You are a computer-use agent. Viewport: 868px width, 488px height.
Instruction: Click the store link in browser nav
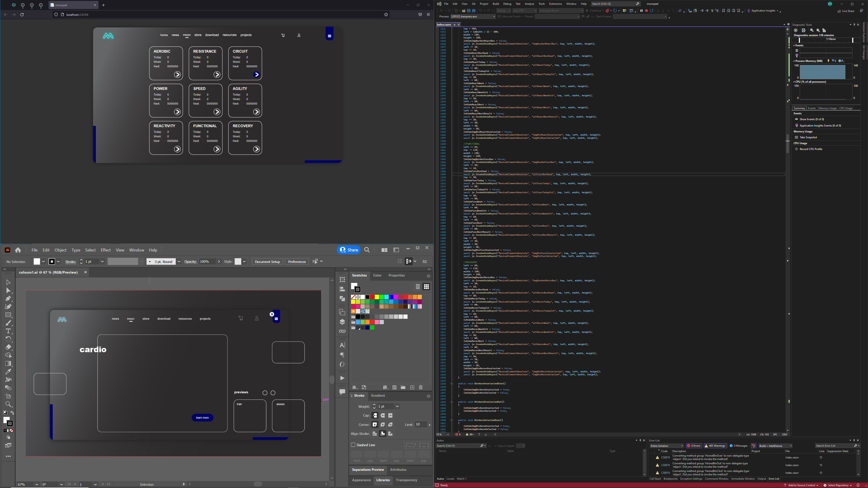(x=198, y=35)
